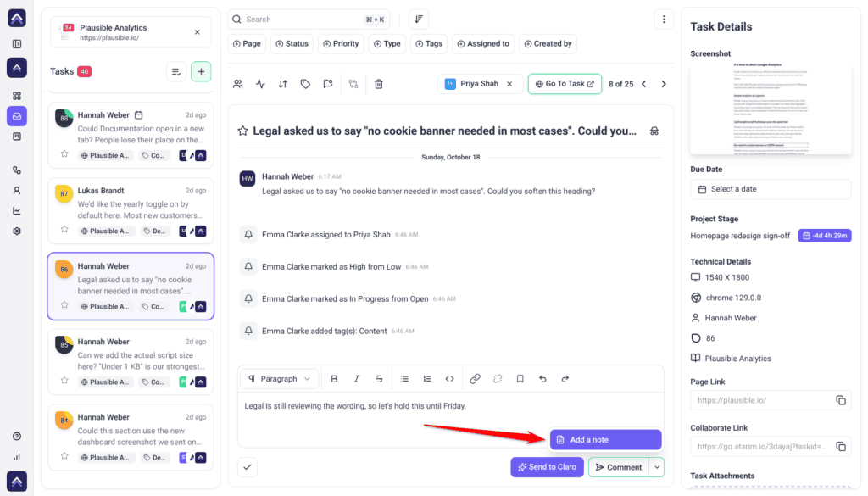The height and width of the screenshot is (496, 868).
Task: Select a due date field
Action: click(x=771, y=189)
